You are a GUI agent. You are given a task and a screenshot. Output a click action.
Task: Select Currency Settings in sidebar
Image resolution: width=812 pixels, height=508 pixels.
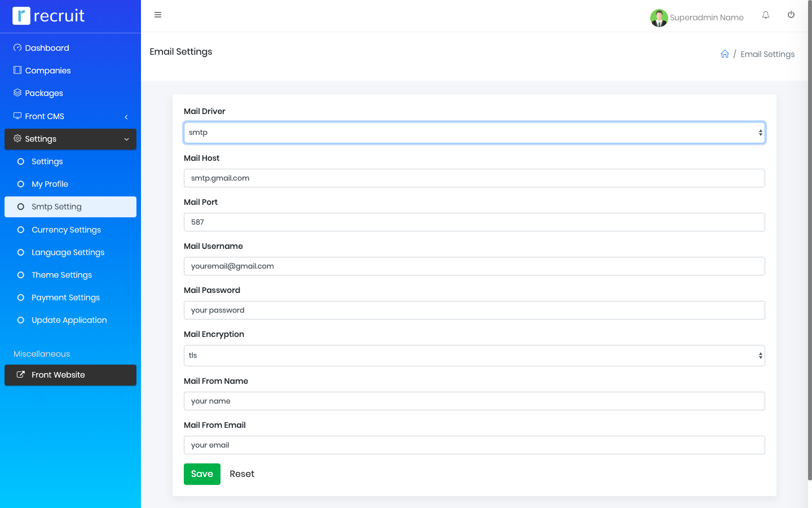[x=66, y=230]
